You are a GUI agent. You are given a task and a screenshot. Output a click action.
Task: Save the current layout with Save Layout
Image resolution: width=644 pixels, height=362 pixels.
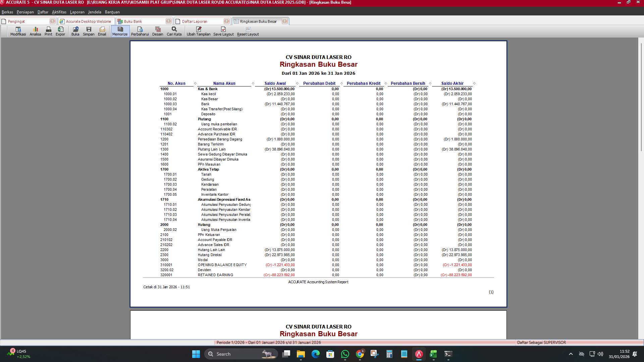click(223, 31)
